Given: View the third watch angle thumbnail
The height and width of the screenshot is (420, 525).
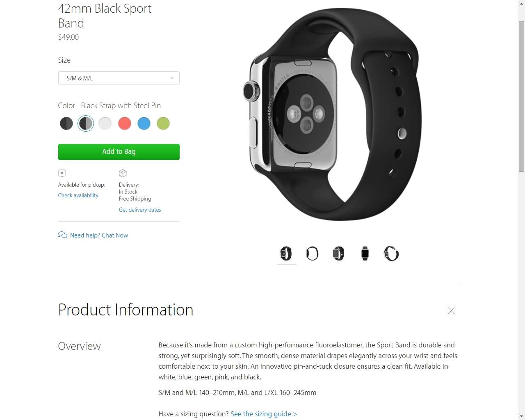Looking at the screenshot, I should click(x=339, y=253).
